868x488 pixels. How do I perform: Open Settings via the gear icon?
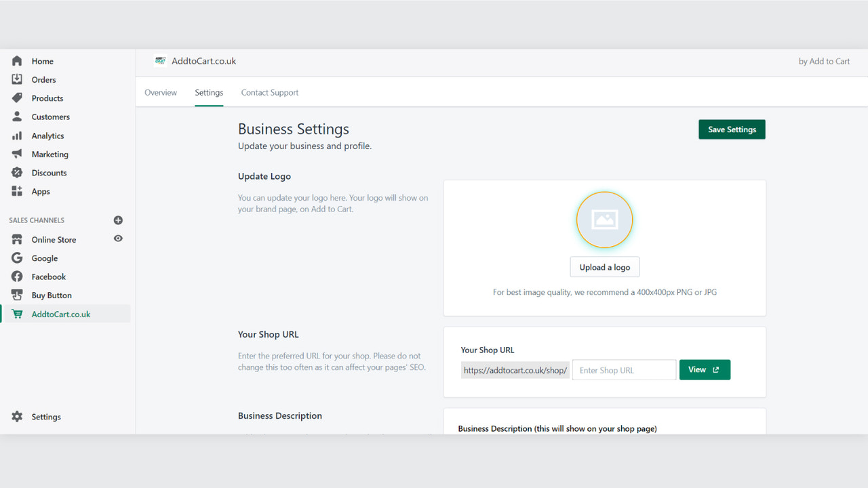[x=18, y=417]
